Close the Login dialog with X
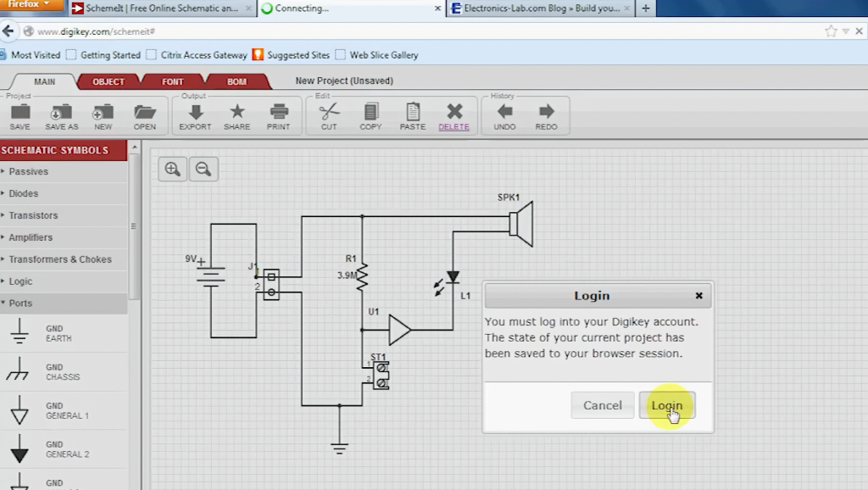 click(x=698, y=296)
